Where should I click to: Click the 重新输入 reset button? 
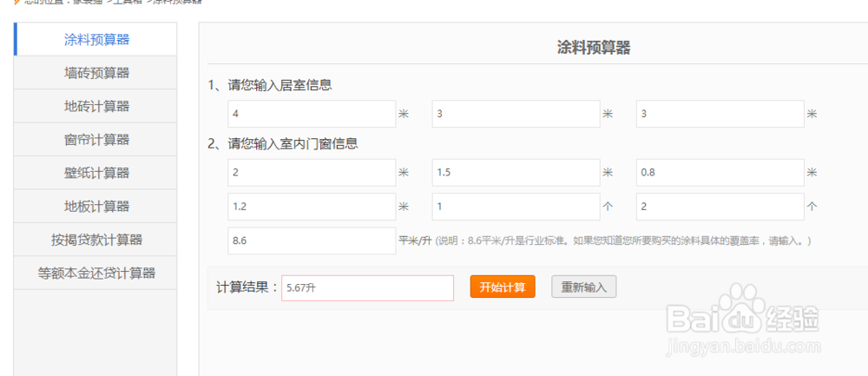point(583,287)
